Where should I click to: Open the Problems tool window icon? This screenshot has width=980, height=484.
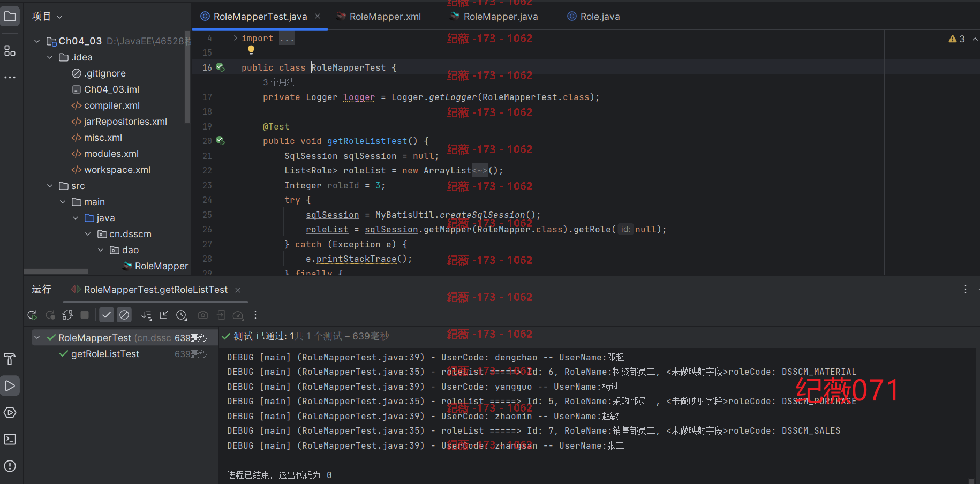pyautogui.click(x=10, y=466)
